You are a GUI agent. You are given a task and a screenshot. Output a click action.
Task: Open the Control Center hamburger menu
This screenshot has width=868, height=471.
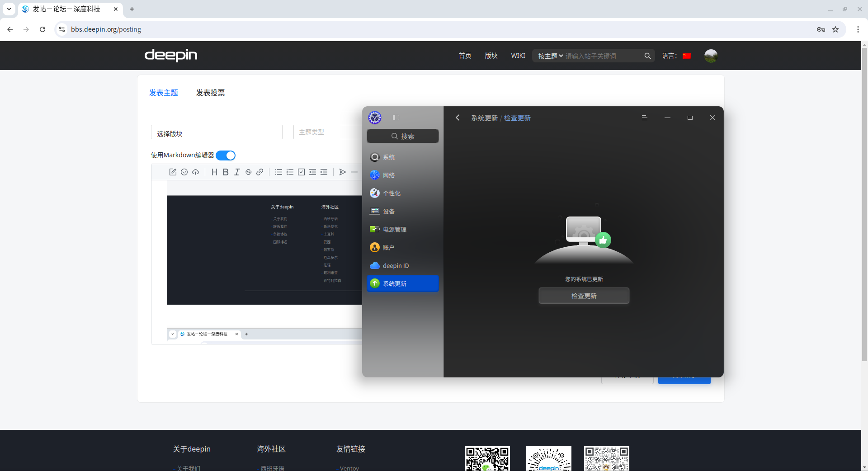coord(645,118)
